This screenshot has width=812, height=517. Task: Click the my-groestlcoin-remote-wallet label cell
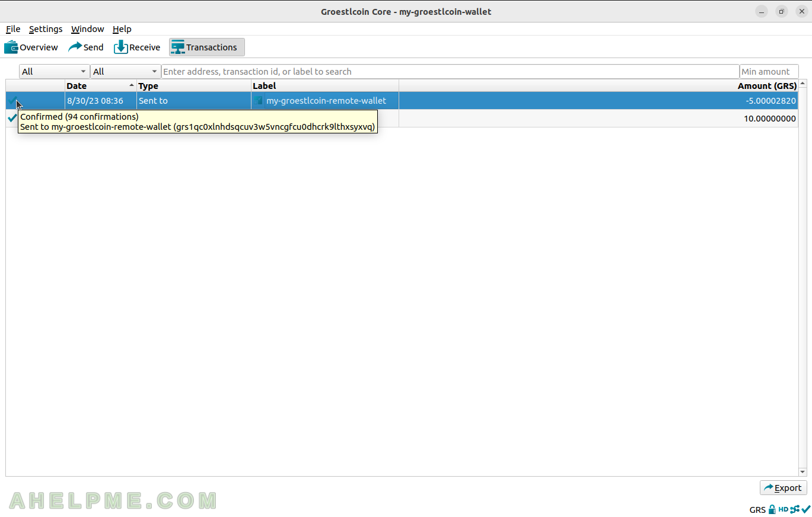click(324, 101)
